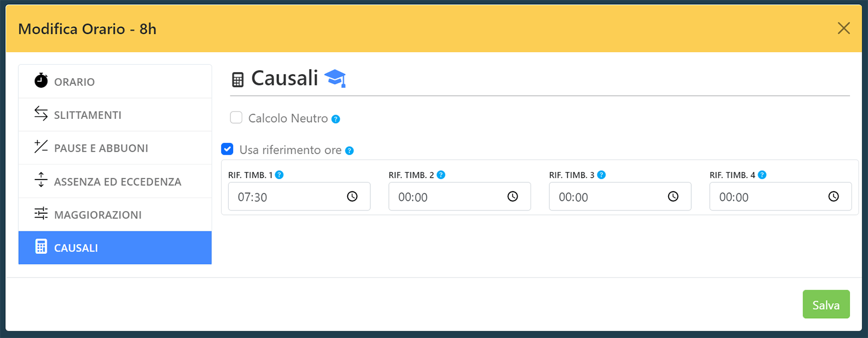Click the help icon for RIF. TIMB. 3

coord(601,175)
